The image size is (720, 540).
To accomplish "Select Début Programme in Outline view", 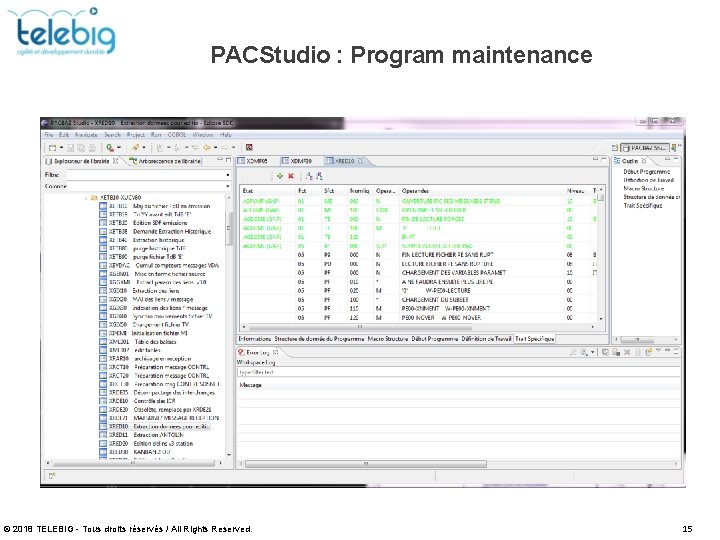I will [x=647, y=172].
